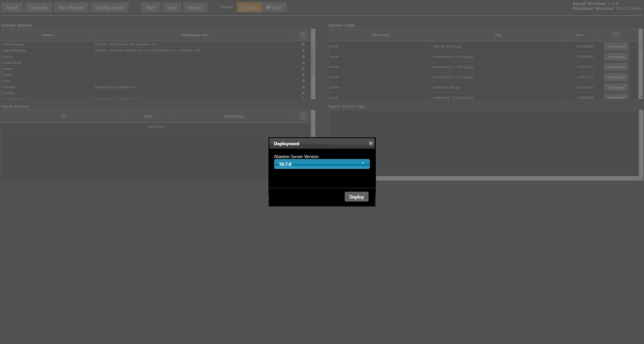
Task: Click warning icon for ObjectManager row
Action: click(303, 50)
